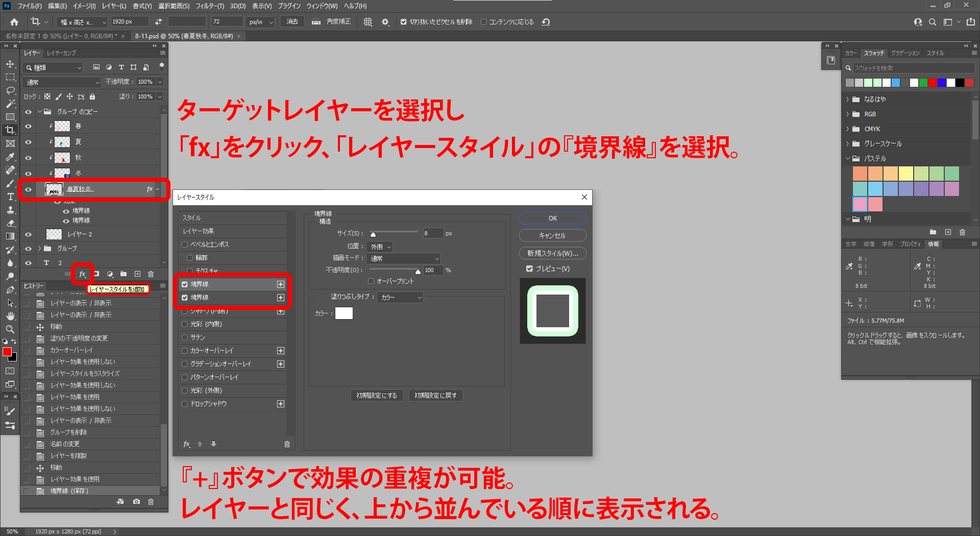Delete effect with Layer Style trash icon
The width and height of the screenshot is (980, 536).
point(287,444)
